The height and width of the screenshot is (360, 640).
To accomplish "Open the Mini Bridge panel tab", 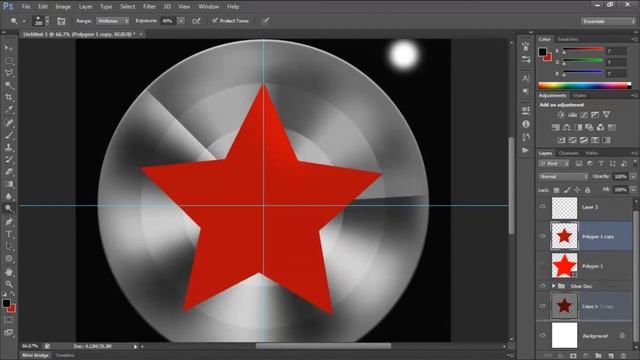I will click(36, 356).
